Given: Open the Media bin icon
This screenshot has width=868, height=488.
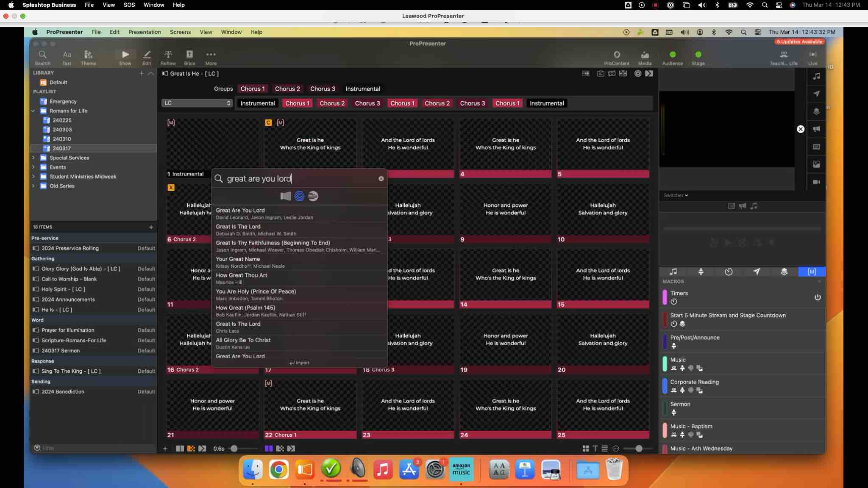Looking at the screenshot, I should tap(644, 57).
